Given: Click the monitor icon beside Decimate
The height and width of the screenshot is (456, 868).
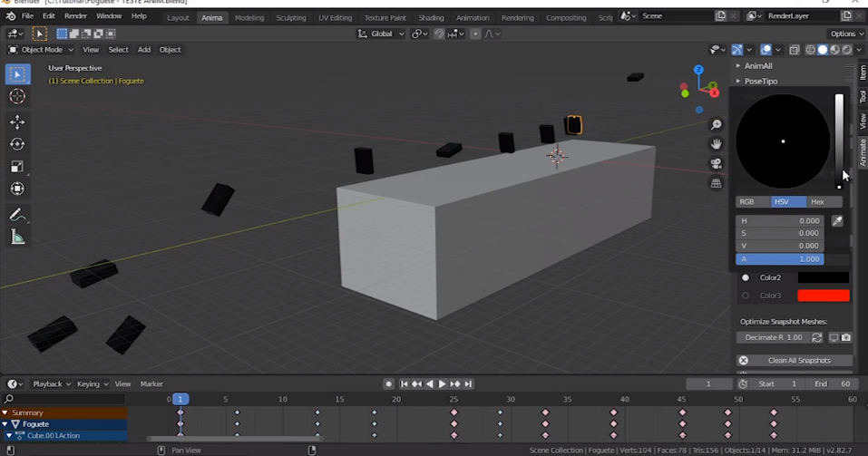Looking at the screenshot, I should [834, 337].
